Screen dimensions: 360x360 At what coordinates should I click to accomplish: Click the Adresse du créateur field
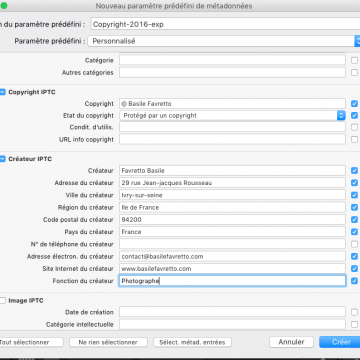232,183
